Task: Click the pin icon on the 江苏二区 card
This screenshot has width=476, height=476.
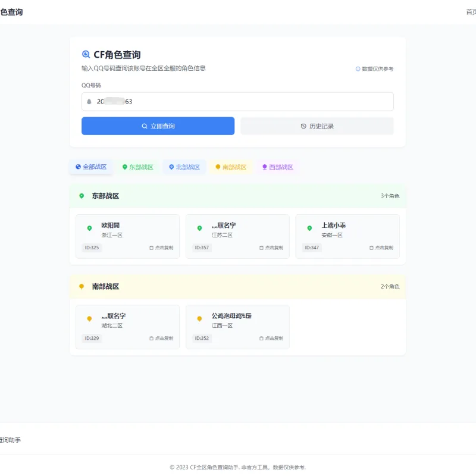Action: click(x=199, y=228)
